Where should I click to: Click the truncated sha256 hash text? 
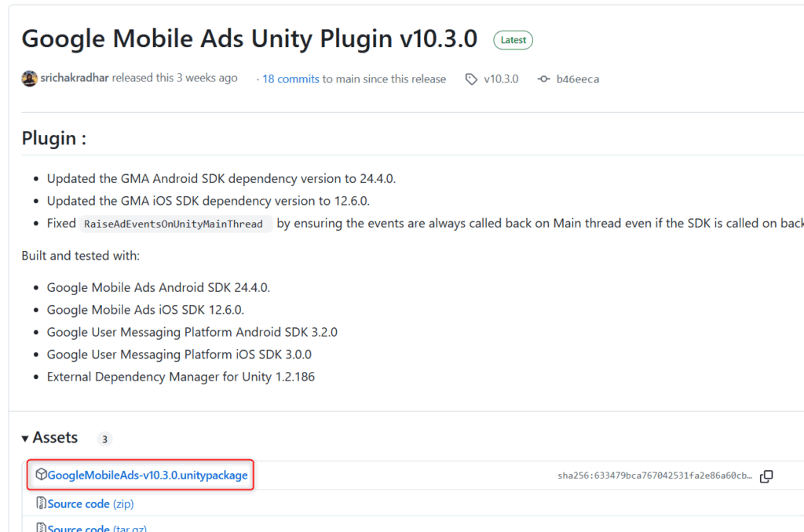point(655,476)
